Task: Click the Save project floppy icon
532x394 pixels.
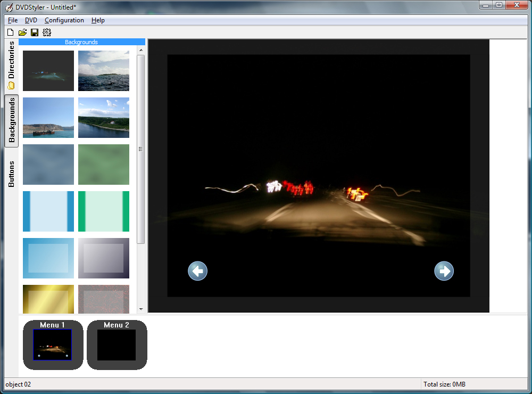Action: (x=35, y=32)
